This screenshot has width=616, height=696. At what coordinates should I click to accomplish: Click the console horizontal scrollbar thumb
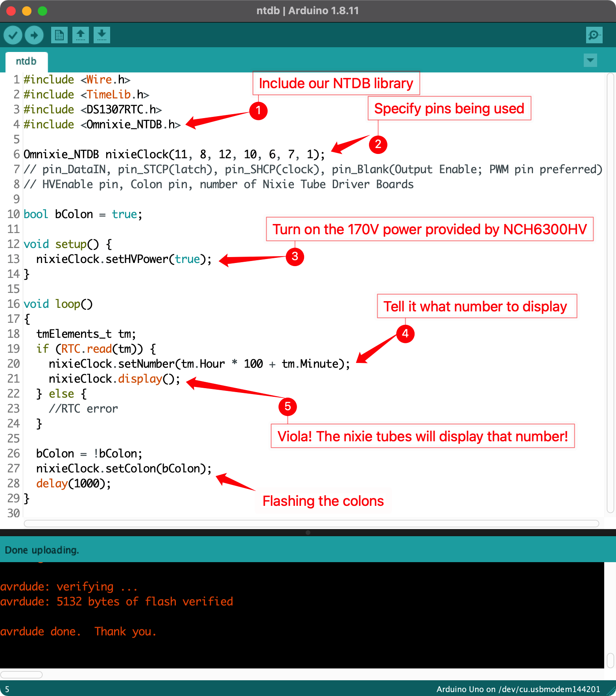(21, 674)
